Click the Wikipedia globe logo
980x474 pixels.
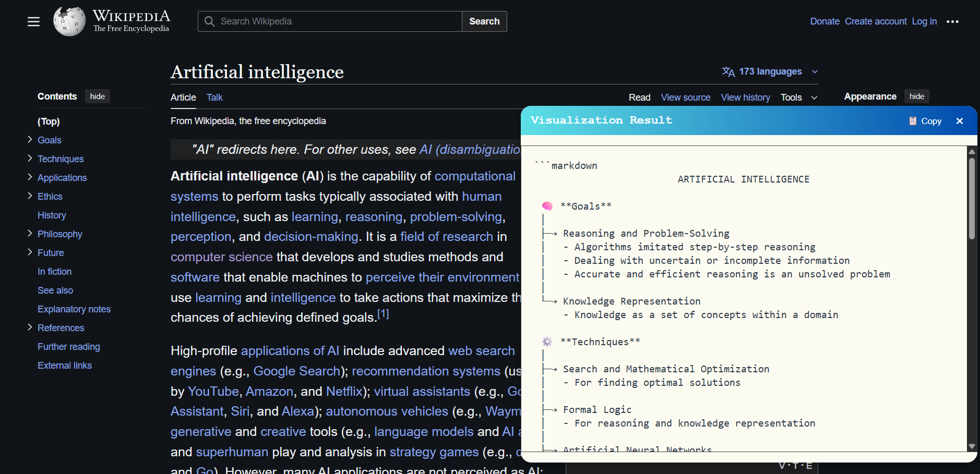pyautogui.click(x=69, y=21)
